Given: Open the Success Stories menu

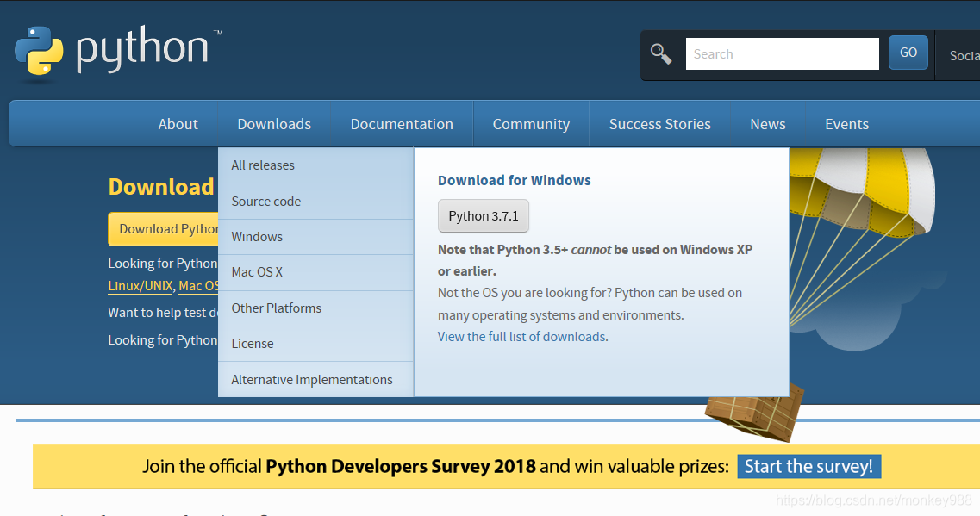Looking at the screenshot, I should pos(660,124).
